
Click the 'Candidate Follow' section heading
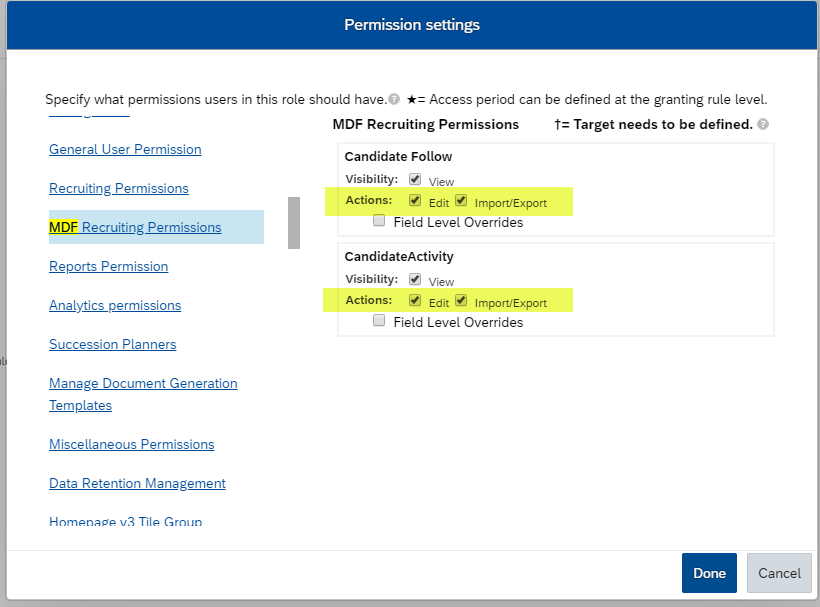tap(398, 156)
